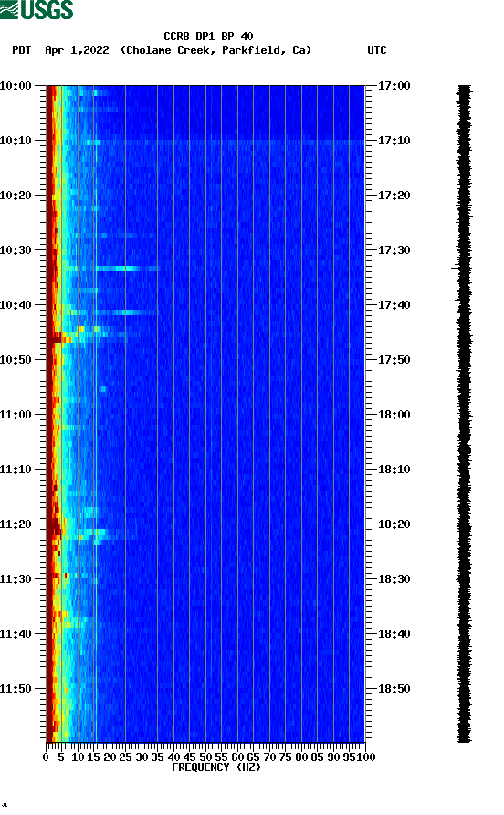Click the dark red burst near 11:21

click(x=55, y=529)
